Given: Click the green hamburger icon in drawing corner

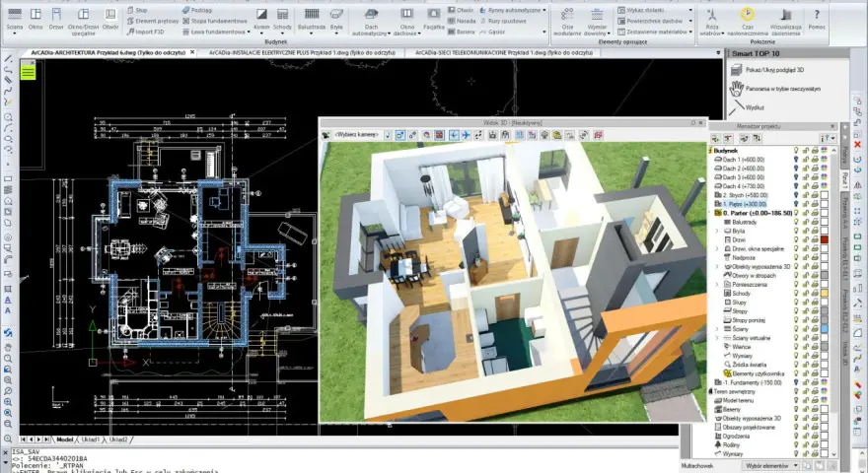Looking at the screenshot, I should tap(29, 72).
